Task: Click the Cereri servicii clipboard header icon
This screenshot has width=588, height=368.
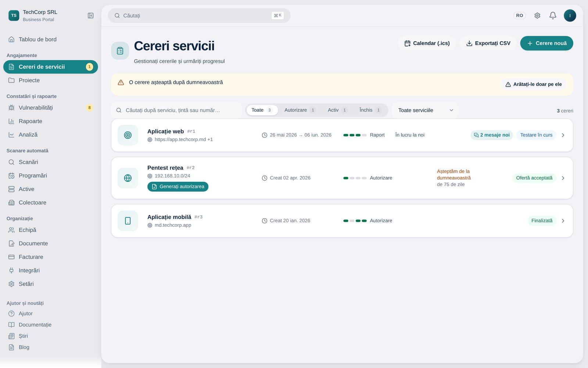Action: 120,51
